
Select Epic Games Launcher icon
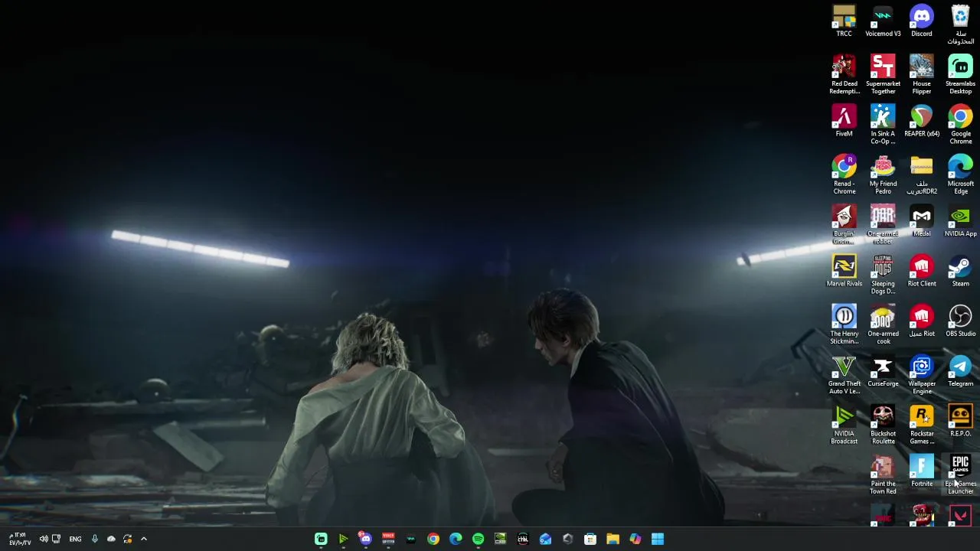click(x=960, y=474)
